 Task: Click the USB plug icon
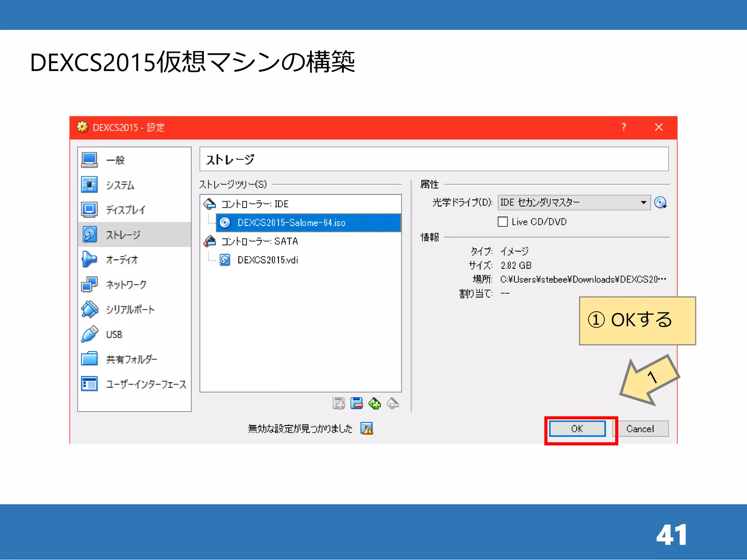point(89,334)
